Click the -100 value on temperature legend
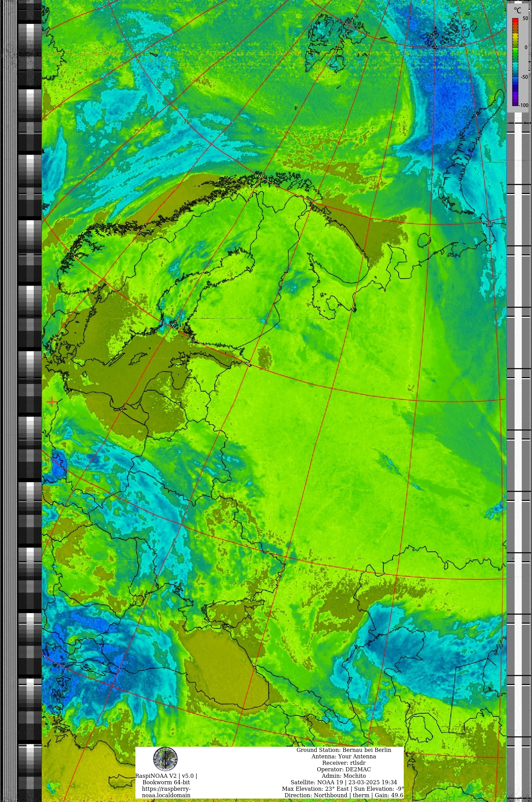 [524, 105]
